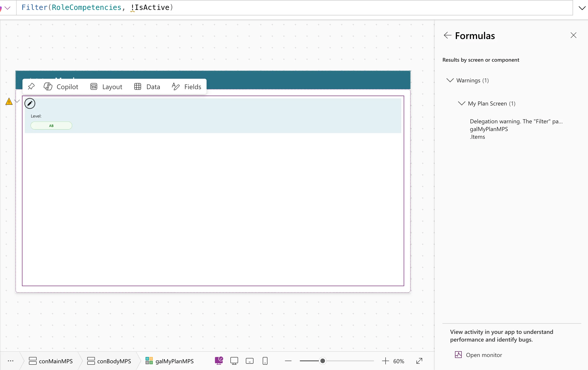Expand the formula bar with the right chevron

[x=582, y=8]
